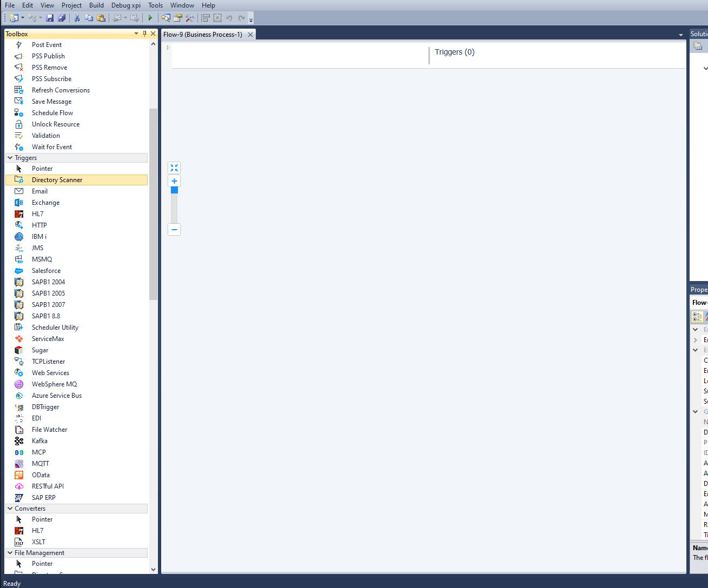Click the wrench and hammer toolbar icon
708x588 pixels.
[190, 18]
